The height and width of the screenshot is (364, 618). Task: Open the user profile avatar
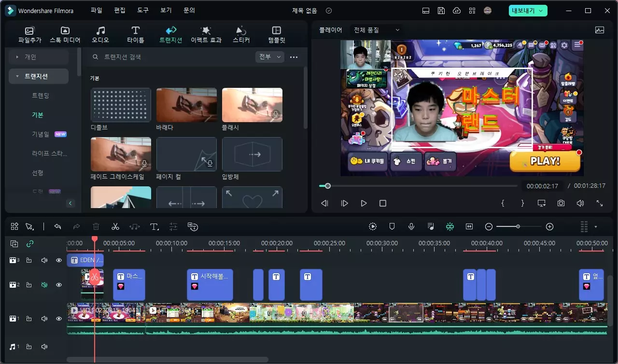pos(488,11)
